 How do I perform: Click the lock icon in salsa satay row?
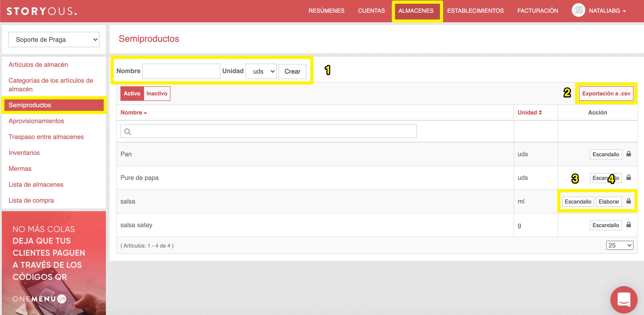tap(629, 225)
